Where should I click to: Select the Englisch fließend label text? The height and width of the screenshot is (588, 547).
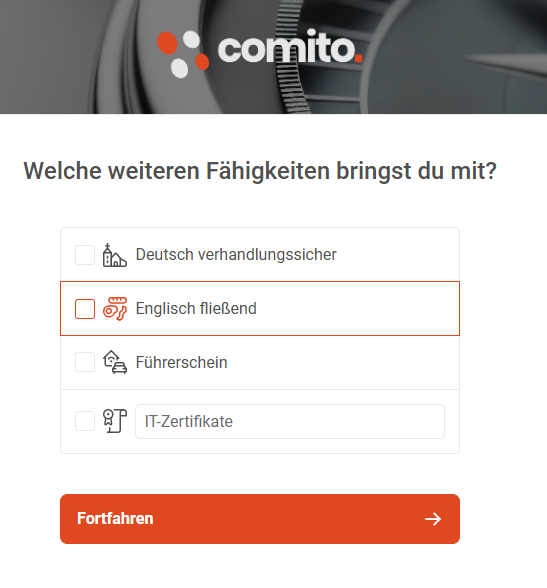196,309
